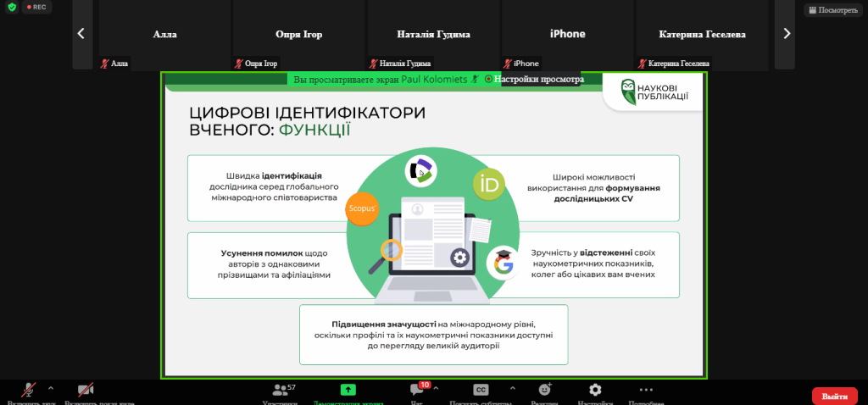The image size is (868, 405).
Task: Toggle the CC subtitles button
Action: pyautogui.click(x=481, y=391)
